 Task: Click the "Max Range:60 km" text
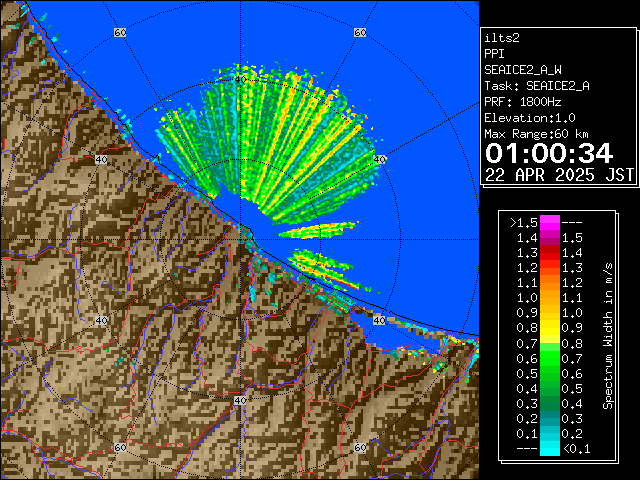click(x=536, y=134)
